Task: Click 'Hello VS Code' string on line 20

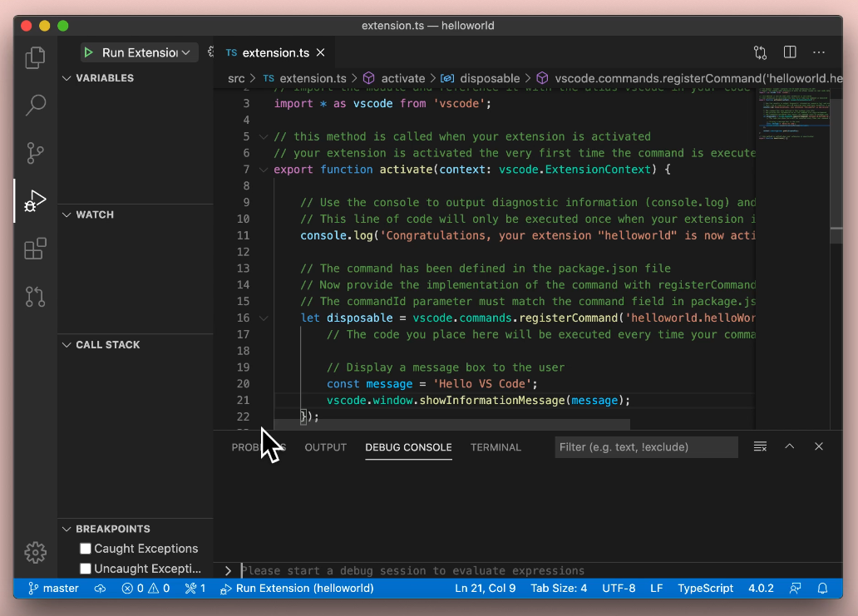Action: coord(481,384)
